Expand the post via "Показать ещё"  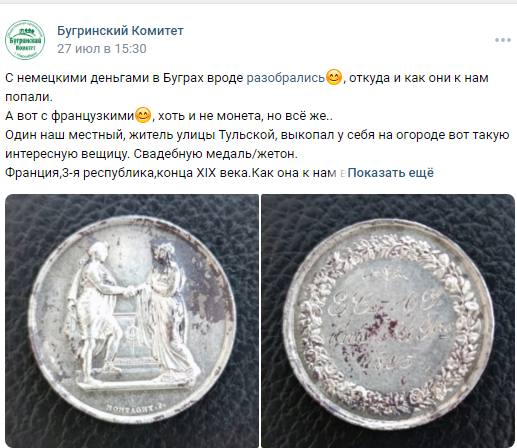coord(390,173)
